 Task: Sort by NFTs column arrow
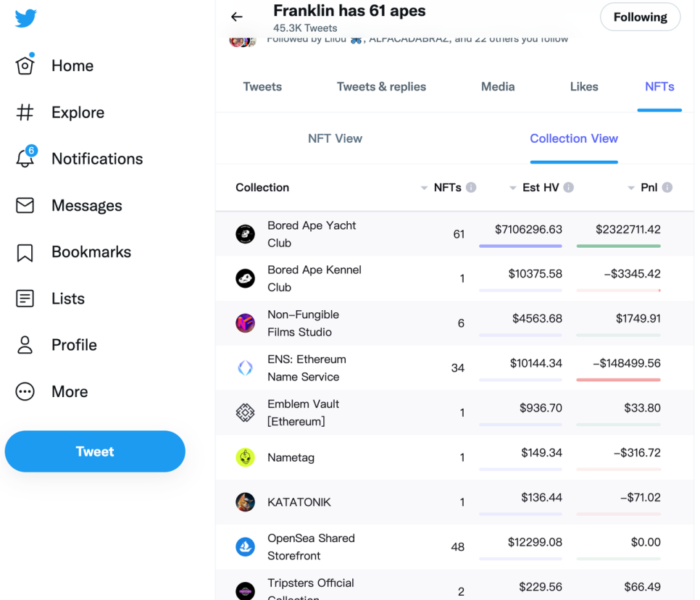click(x=424, y=188)
